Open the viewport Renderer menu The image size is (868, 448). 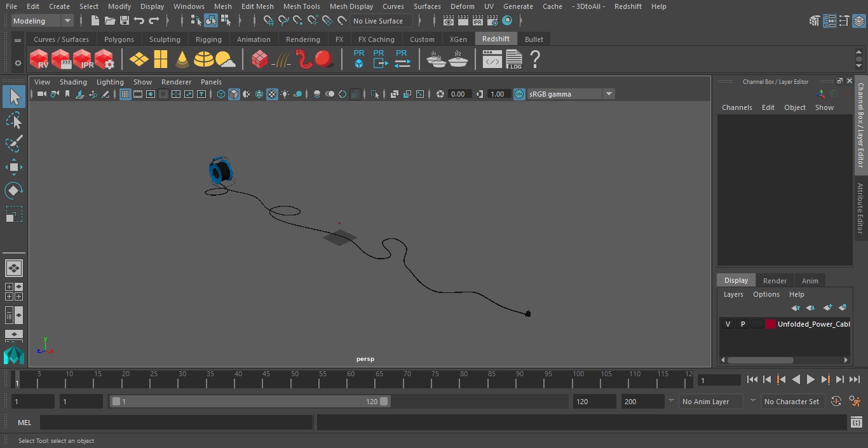click(x=176, y=82)
